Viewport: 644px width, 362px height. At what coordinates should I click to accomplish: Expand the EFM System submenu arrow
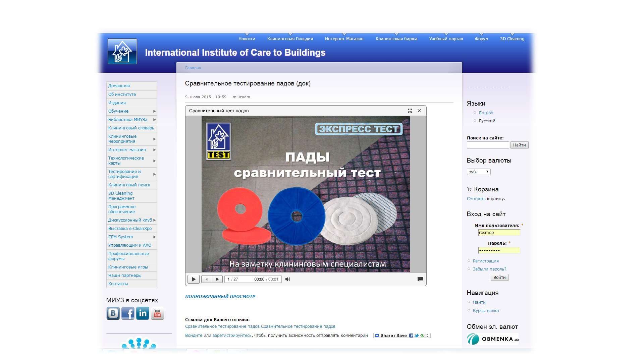pos(155,237)
